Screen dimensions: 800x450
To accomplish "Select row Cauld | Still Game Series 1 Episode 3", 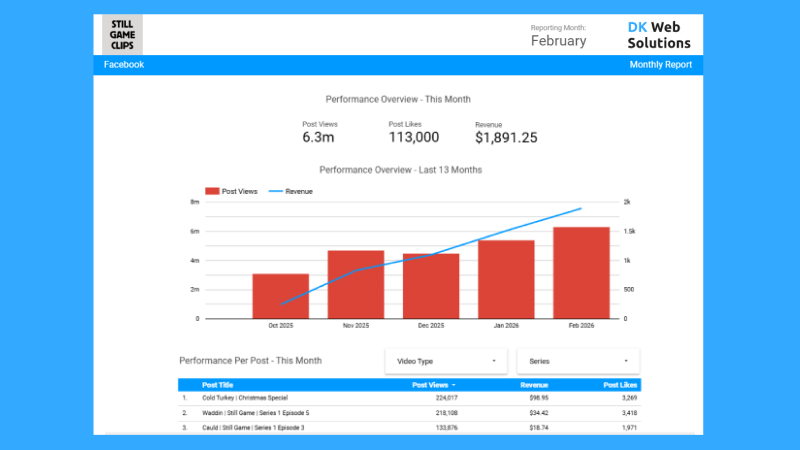I will [x=410, y=428].
